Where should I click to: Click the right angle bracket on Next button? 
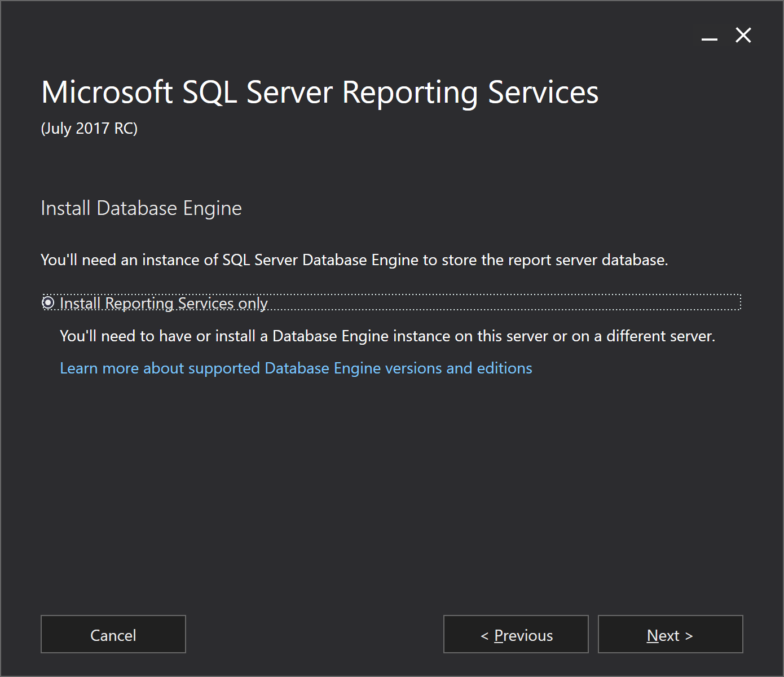[x=689, y=636]
